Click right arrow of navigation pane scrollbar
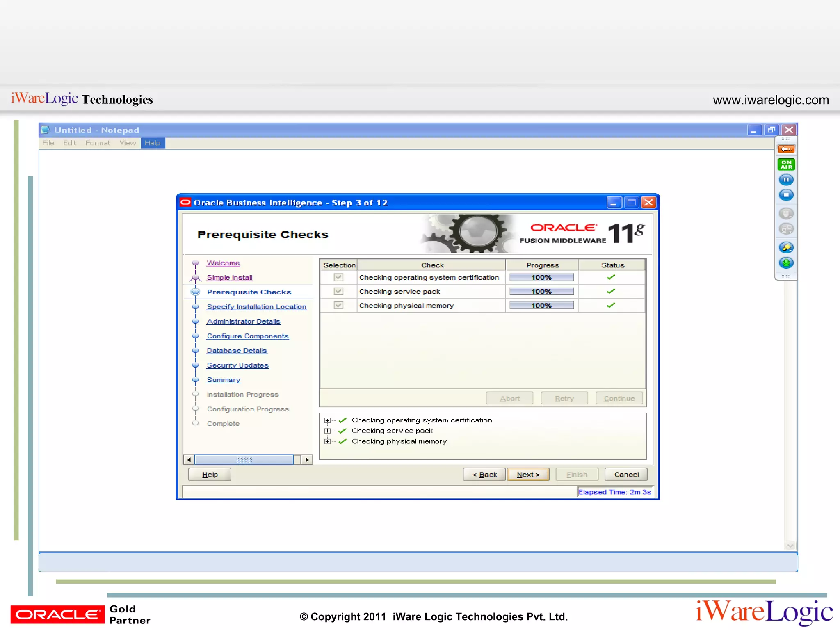 [307, 460]
